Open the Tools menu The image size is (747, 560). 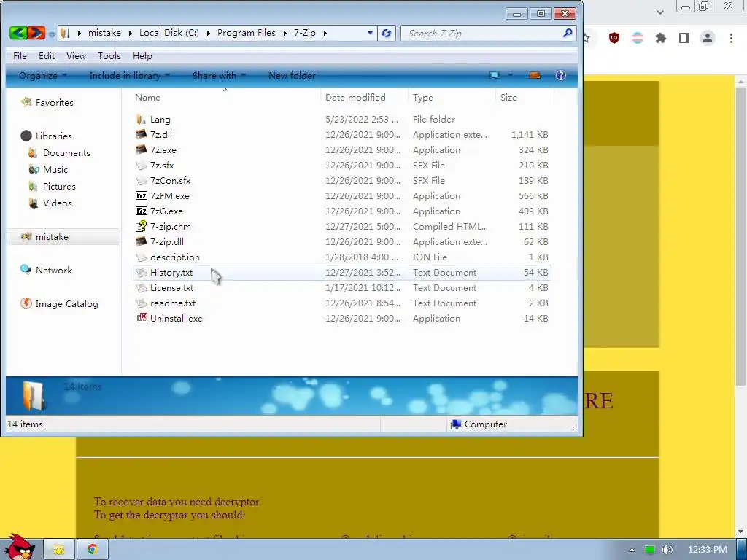pyautogui.click(x=109, y=55)
